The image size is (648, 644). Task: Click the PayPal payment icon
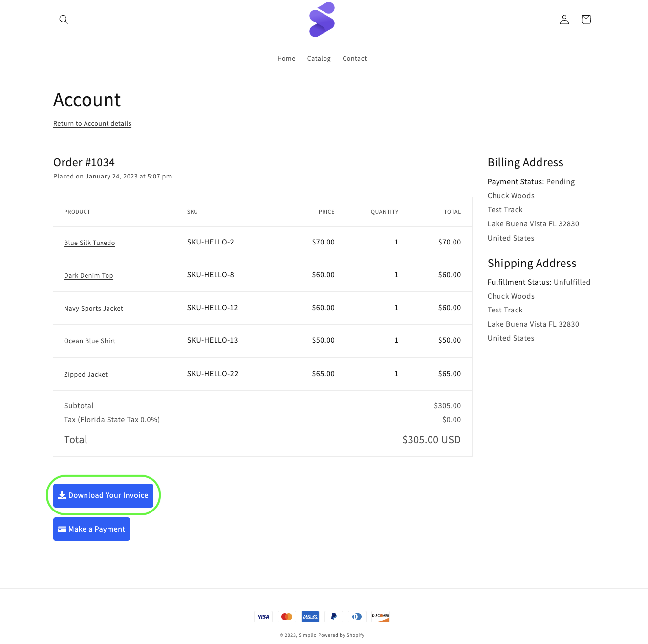click(x=334, y=617)
